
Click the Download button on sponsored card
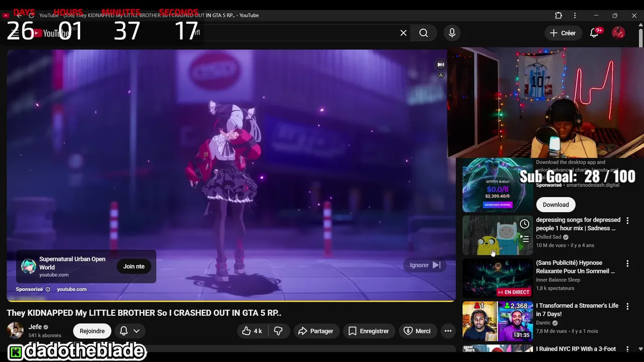[556, 205]
